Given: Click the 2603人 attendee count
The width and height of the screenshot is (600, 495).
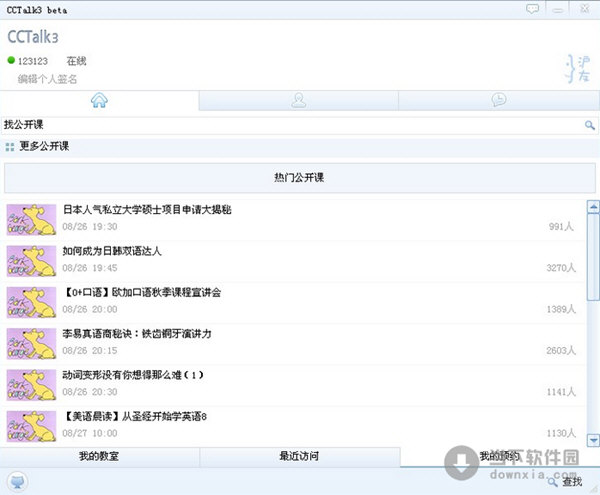Looking at the screenshot, I should click(x=561, y=350).
